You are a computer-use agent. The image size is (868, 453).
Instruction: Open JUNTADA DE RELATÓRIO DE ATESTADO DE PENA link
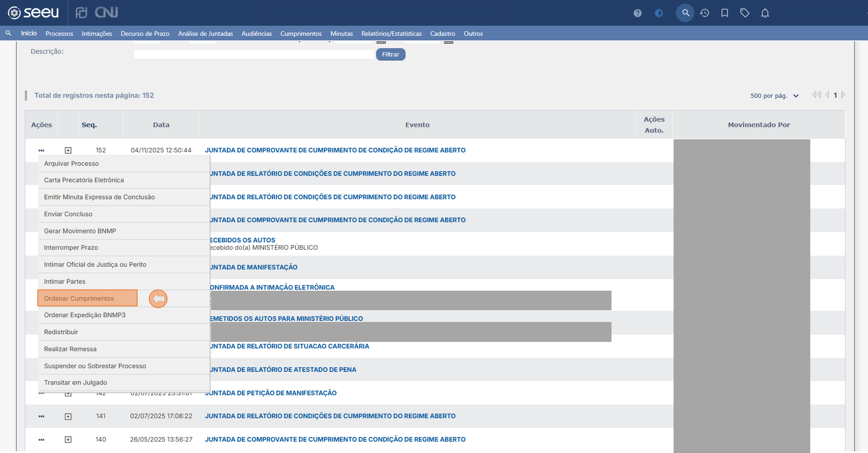point(283,370)
